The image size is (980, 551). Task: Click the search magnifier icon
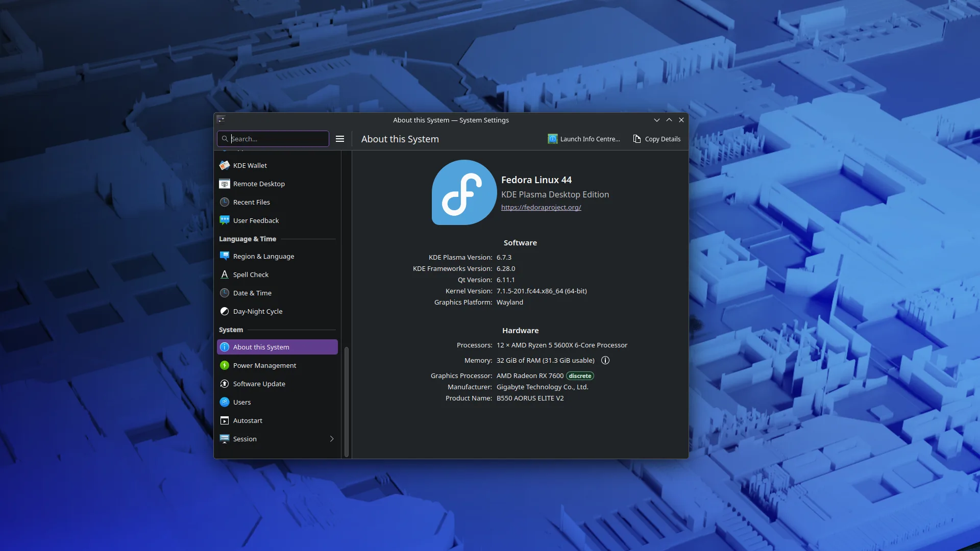click(x=225, y=139)
